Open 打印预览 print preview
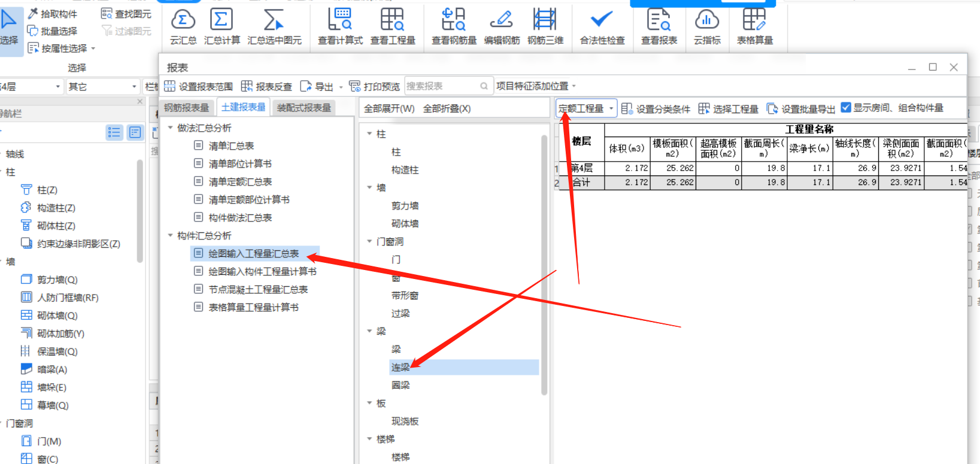This screenshot has height=464, width=980. pos(375,86)
